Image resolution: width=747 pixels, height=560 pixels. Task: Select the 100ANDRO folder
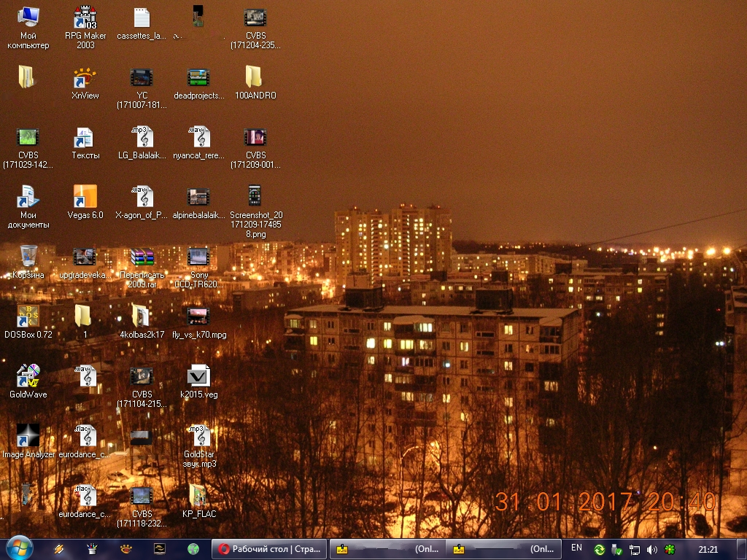coord(255,77)
